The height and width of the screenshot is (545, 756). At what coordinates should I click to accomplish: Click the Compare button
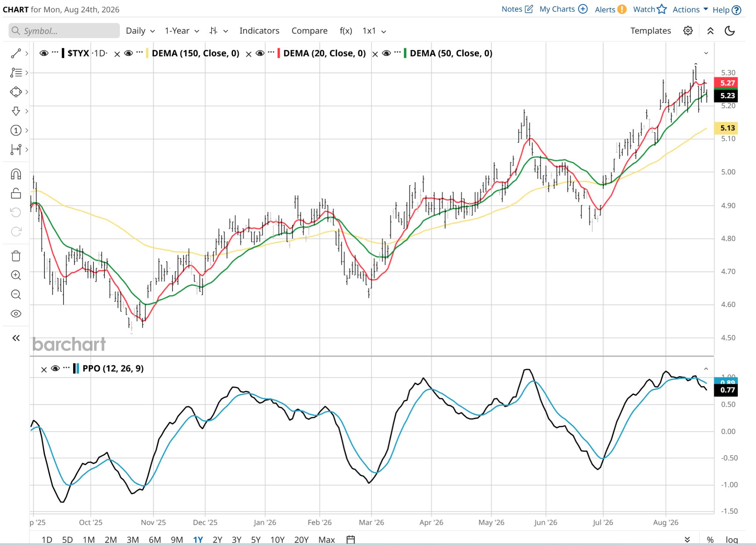tap(309, 31)
